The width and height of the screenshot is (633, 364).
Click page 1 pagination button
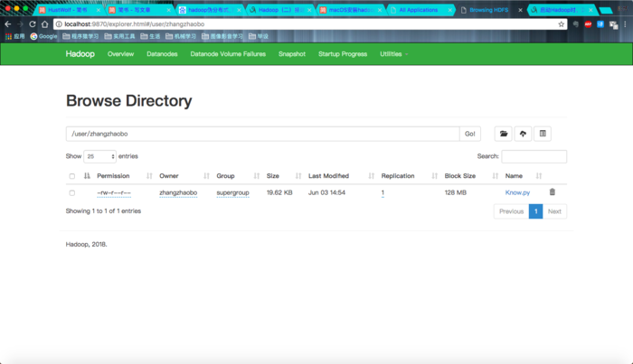click(x=535, y=211)
